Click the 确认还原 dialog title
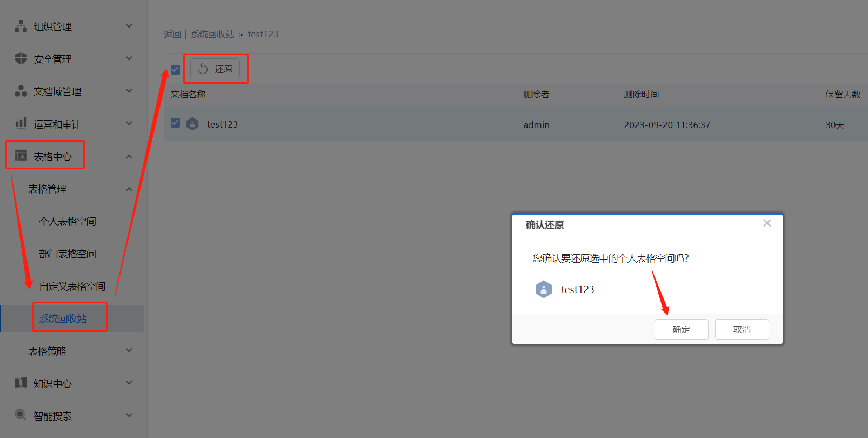The height and width of the screenshot is (438, 868). [545, 225]
